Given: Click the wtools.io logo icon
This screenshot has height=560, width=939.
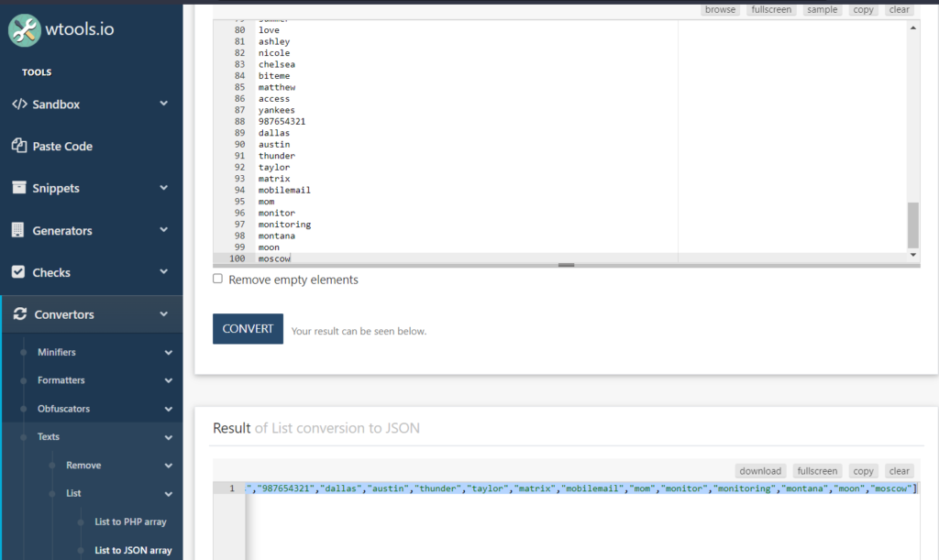Looking at the screenshot, I should coord(23,28).
